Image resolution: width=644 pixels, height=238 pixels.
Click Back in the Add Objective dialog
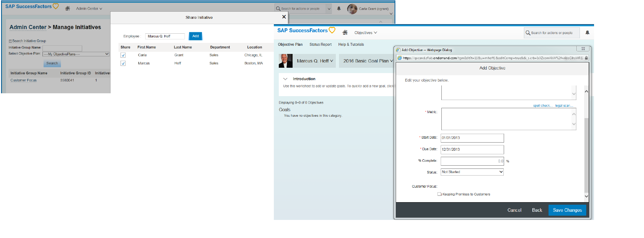(x=537, y=210)
